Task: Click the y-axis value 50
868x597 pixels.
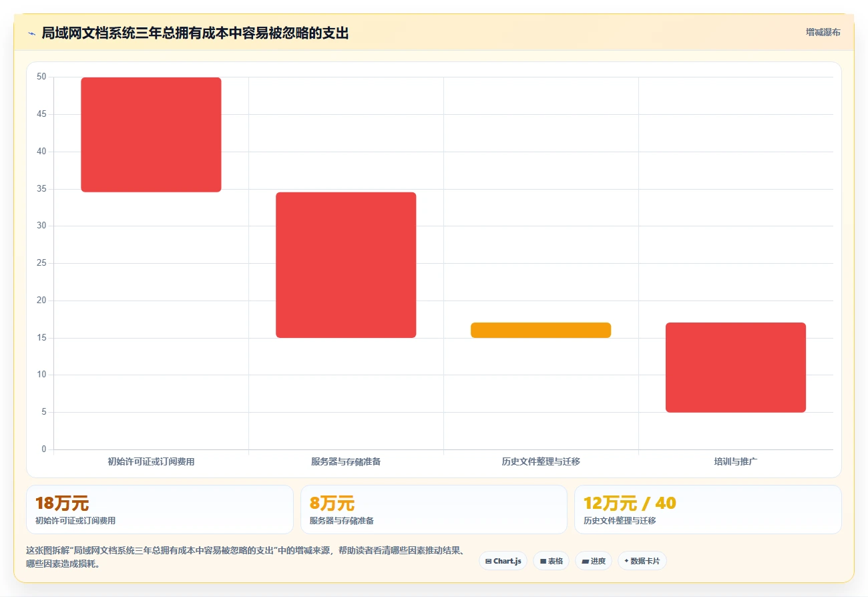Action: point(41,77)
